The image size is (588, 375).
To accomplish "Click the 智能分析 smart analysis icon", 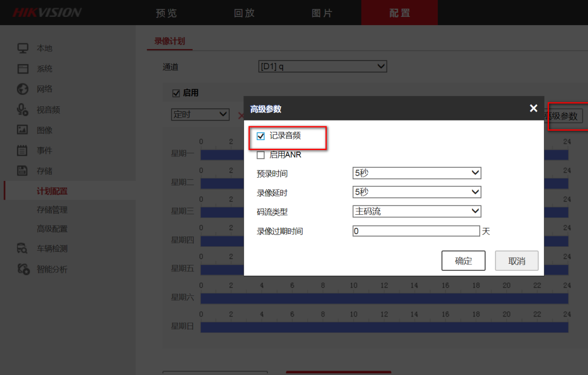I will 22,269.
